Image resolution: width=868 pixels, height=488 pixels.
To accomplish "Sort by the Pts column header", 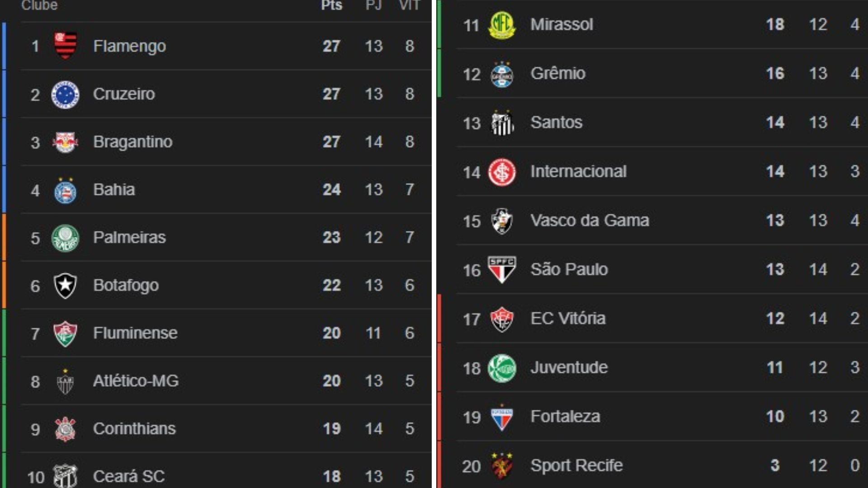I will point(331,5).
